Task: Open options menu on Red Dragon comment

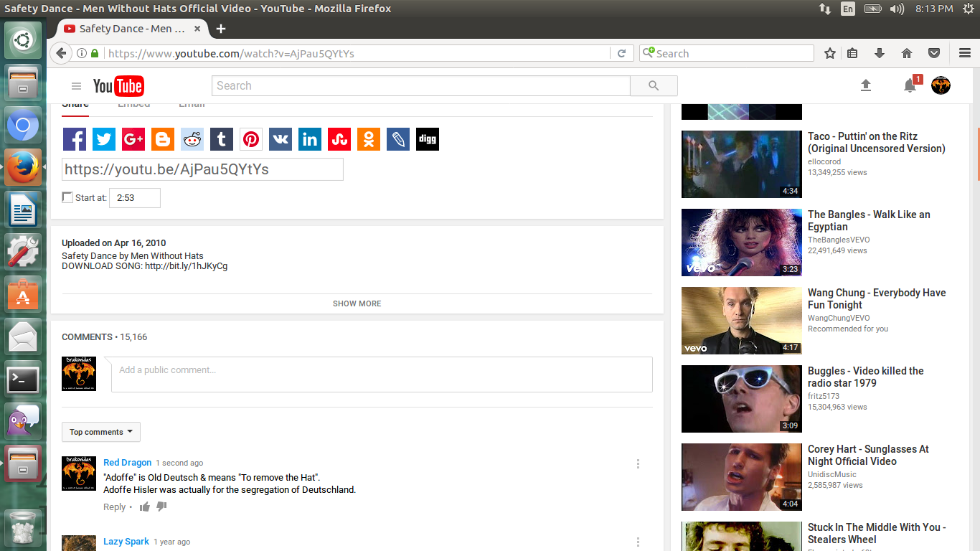Action: pos(638,463)
